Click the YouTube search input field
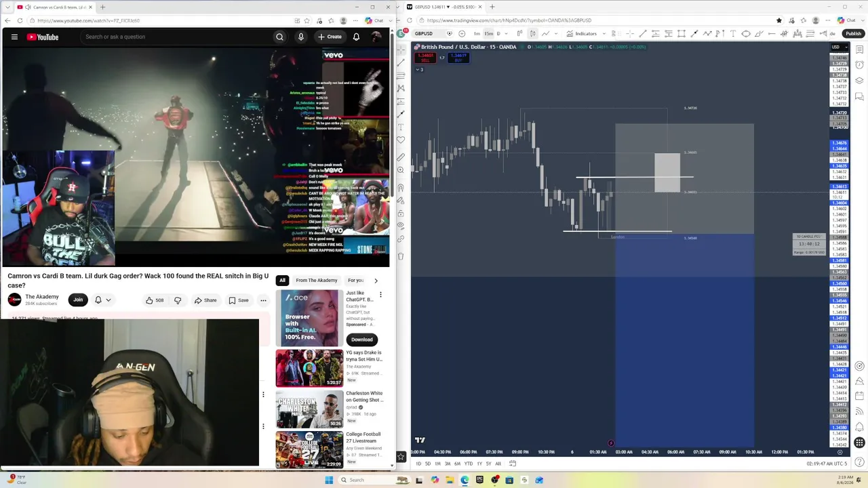This screenshot has height=488, width=868. [x=176, y=37]
